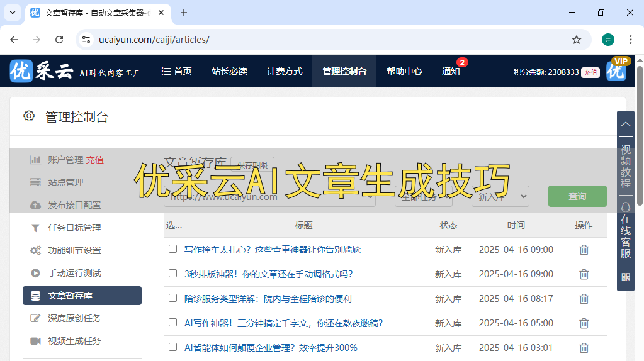Viewport: 644px width, 361px height.
Task: Open the browser tab search dropdown
Action: [x=13, y=13]
